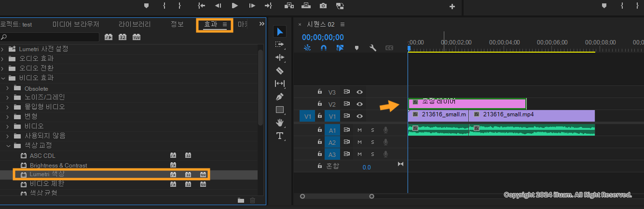The width and height of the screenshot is (644, 209).
Task: Enable voice-over record on track A1
Action: click(x=385, y=130)
